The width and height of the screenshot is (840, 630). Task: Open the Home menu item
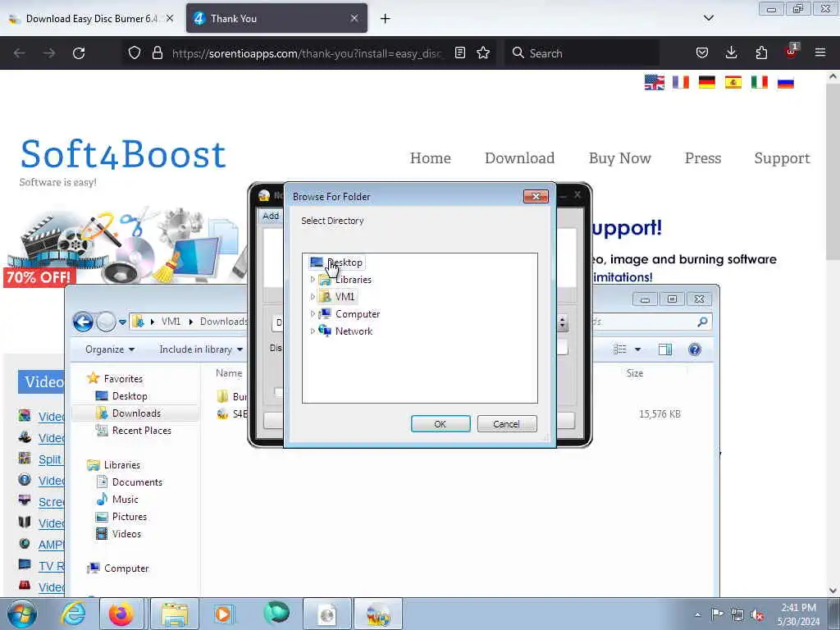point(430,158)
